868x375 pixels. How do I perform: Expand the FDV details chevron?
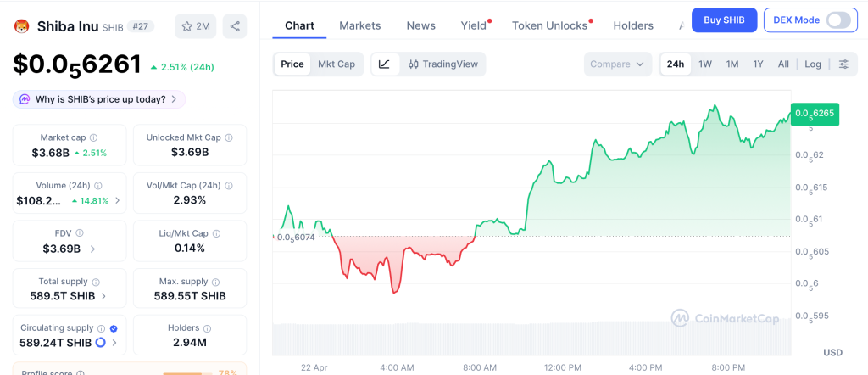(x=92, y=249)
